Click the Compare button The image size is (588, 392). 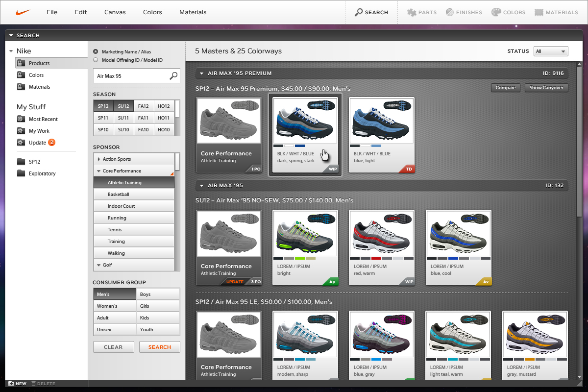tap(505, 88)
